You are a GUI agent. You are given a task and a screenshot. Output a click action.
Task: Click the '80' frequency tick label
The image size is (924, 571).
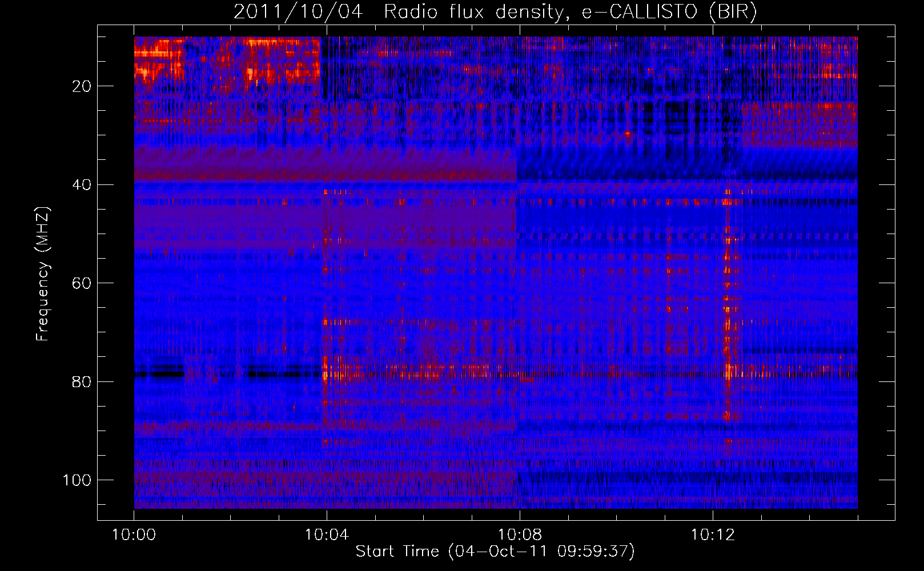[x=82, y=381]
